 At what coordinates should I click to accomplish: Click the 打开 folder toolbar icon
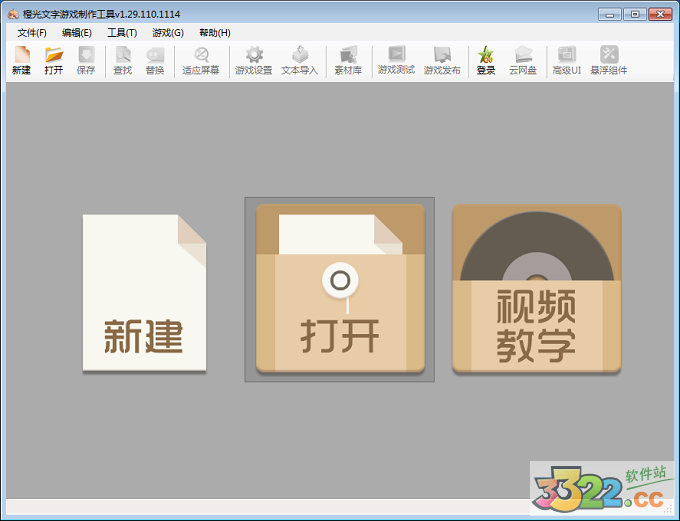pyautogui.click(x=54, y=60)
